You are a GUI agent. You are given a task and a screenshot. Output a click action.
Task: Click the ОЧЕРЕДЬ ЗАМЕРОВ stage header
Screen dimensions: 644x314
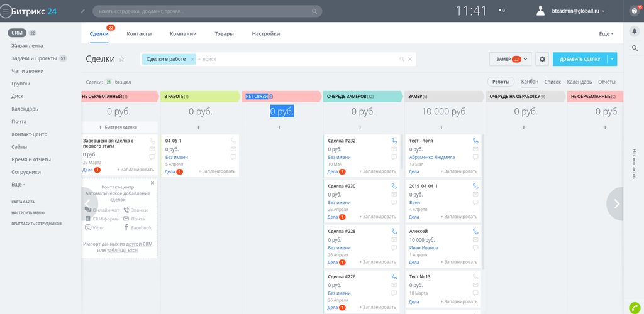point(363,97)
